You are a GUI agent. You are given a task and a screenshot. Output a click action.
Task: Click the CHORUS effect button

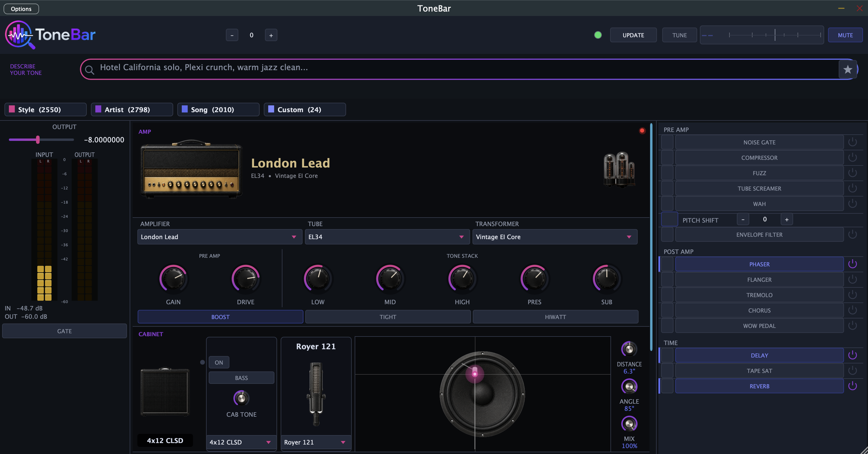click(759, 310)
